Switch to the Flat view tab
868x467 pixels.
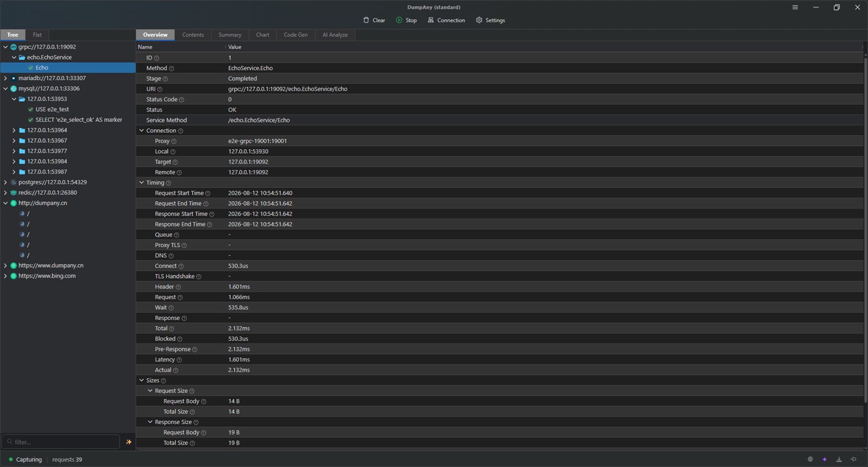coord(37,35)
